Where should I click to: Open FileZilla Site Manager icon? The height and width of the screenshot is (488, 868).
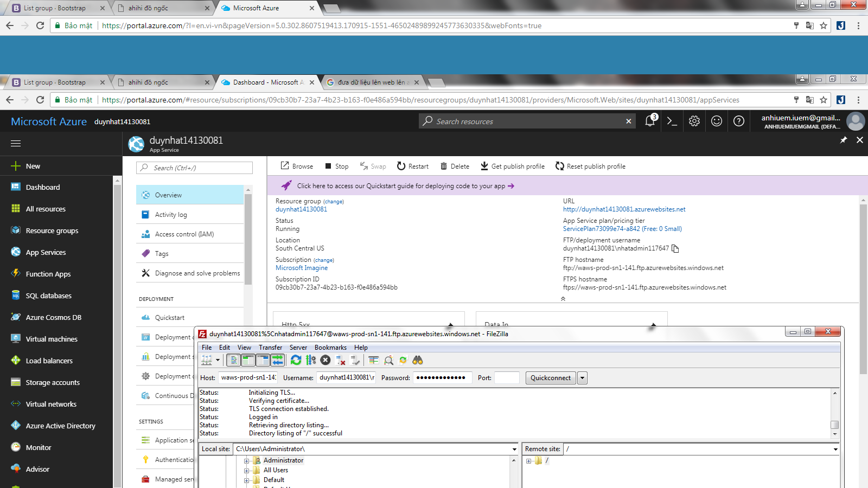[207, 360]
